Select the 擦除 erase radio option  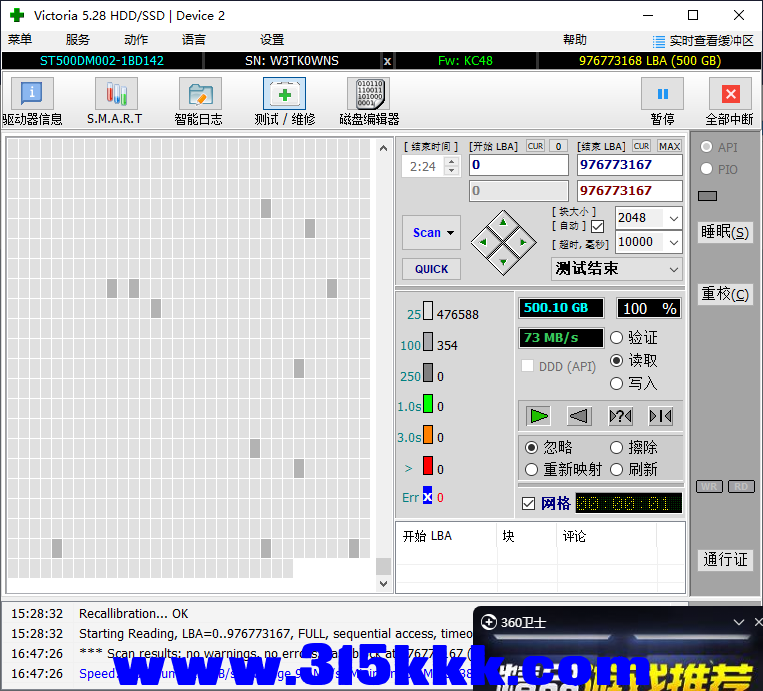click(x=617, y=447)
